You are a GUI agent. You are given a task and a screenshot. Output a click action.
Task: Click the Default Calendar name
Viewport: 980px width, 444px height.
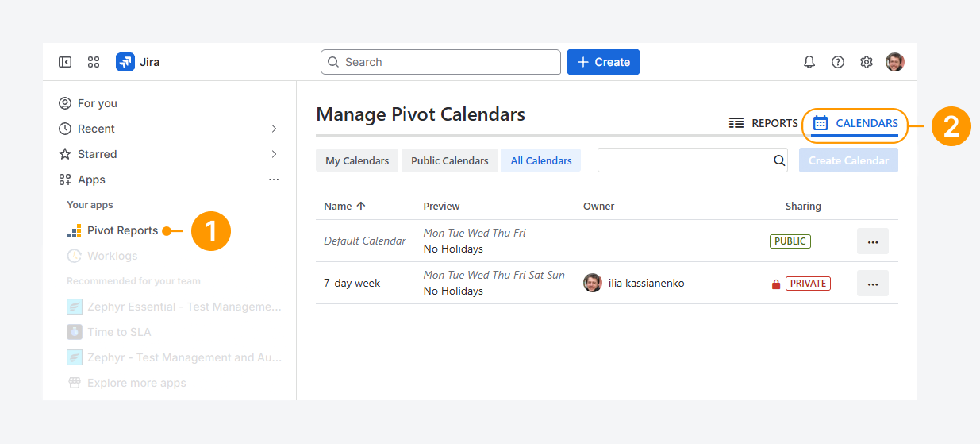point(365,241)
